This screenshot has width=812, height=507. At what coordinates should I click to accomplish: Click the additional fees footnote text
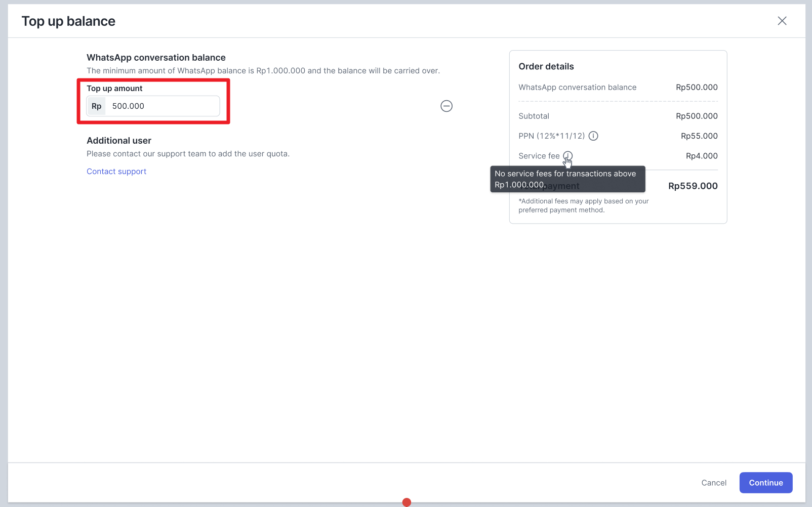(x=584, y=205)
